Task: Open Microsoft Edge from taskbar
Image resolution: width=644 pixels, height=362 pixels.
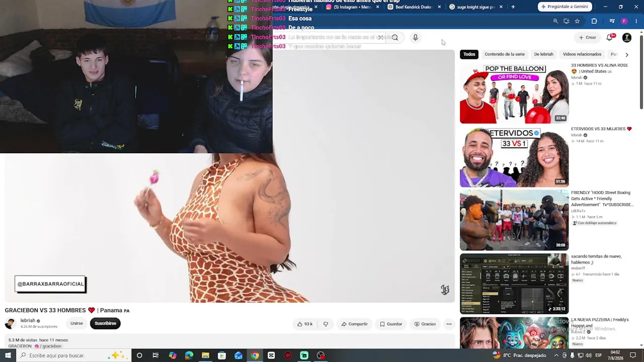Action: tap(189, 355)
